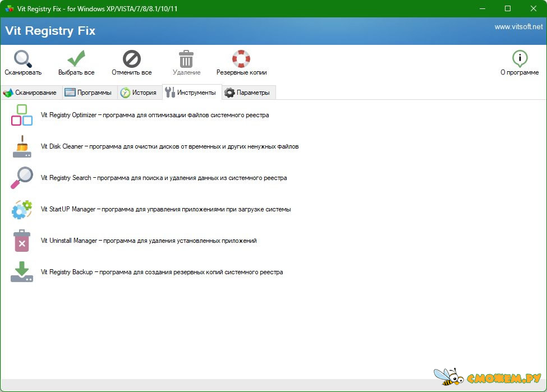Select the Инструменты tab

coord(191,93)
